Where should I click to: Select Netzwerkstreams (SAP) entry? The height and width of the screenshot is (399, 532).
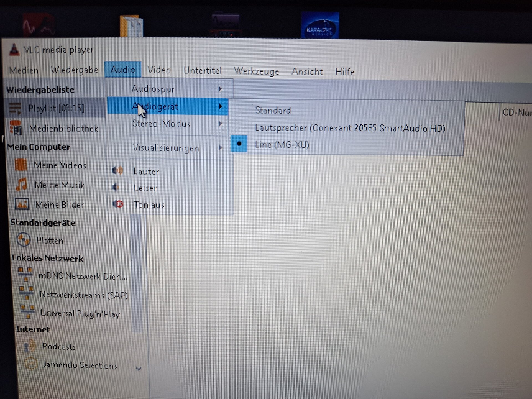(x=83, y=295)
